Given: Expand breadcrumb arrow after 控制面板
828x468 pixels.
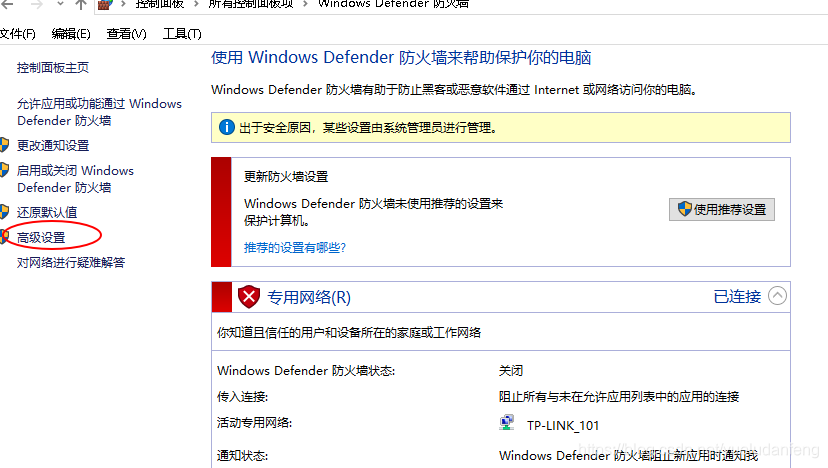Looking at the screenshot, I should [x=196, y=4].
